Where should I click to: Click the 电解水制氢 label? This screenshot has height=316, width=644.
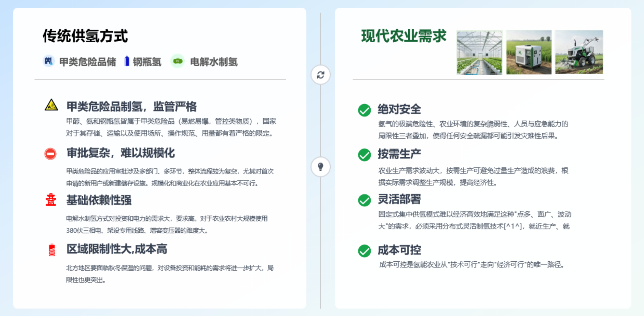tap(213, 62)
